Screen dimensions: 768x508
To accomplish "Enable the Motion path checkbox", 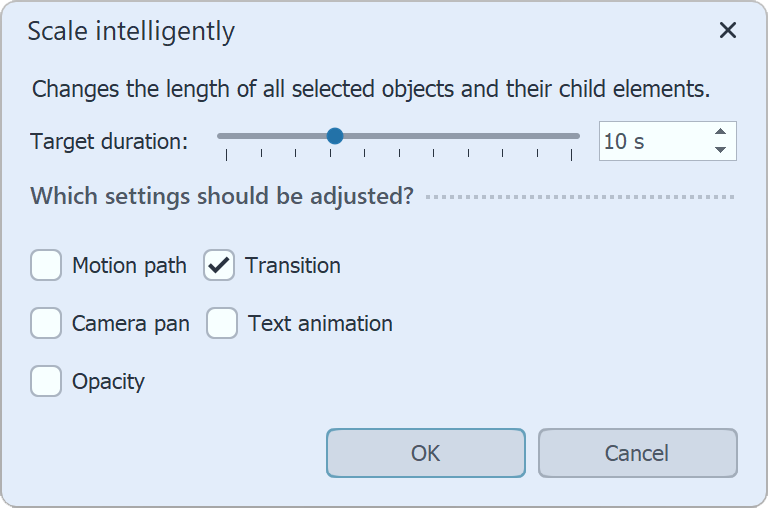I will [46, 265].
